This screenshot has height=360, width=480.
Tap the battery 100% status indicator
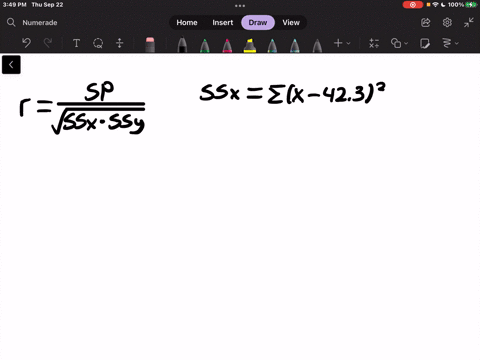462,5
